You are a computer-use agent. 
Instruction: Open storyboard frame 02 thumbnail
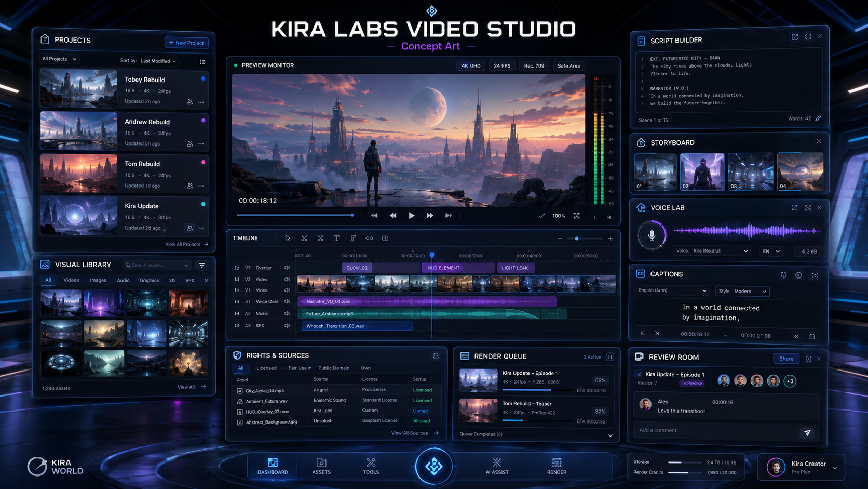[x=702, y=172]
